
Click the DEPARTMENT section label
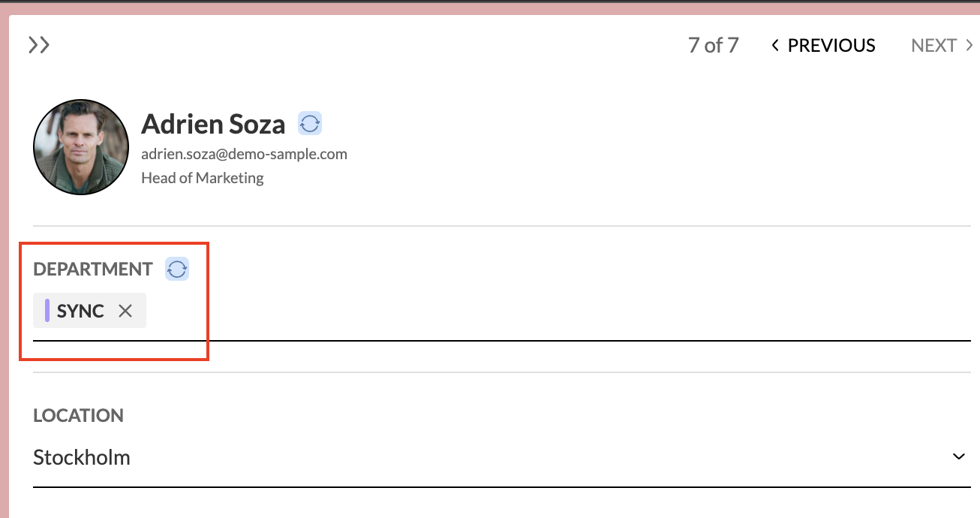(93, 269)
